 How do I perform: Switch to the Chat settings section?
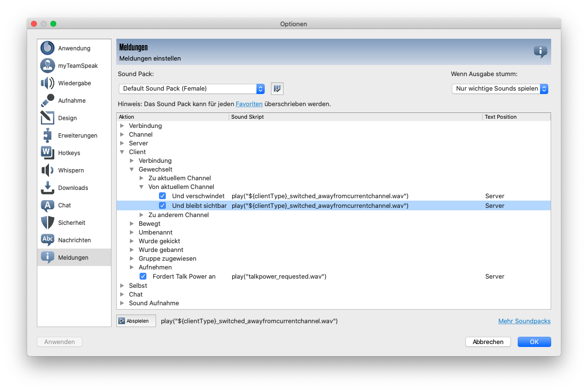click(x=64, y=205)
